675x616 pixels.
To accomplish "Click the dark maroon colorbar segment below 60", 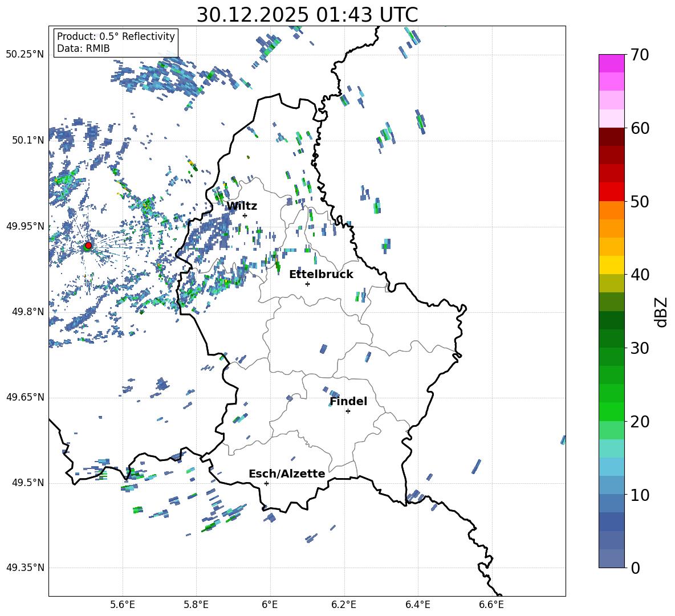I will tap(611, 137).
